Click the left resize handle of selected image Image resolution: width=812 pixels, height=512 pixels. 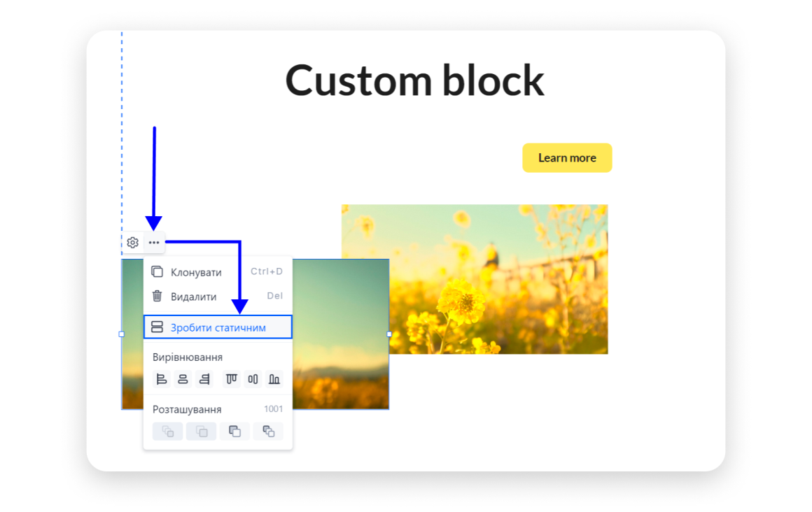(122, 334)
